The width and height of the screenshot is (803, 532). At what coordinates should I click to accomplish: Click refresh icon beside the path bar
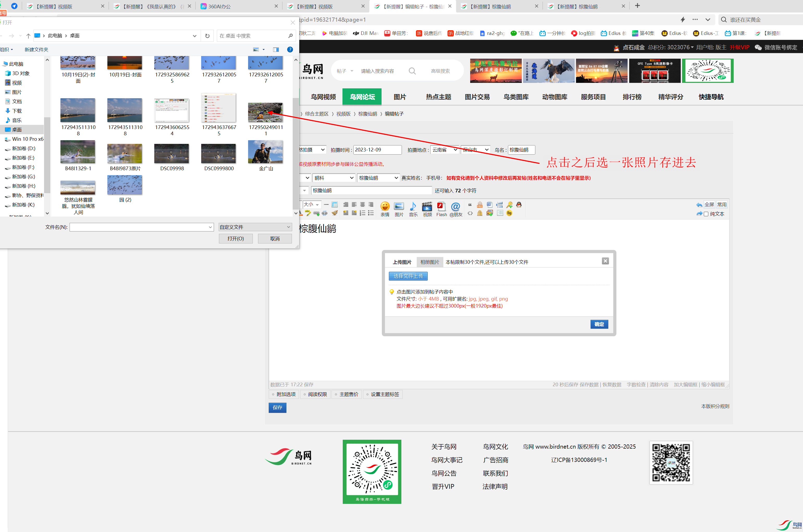(207, 36)
